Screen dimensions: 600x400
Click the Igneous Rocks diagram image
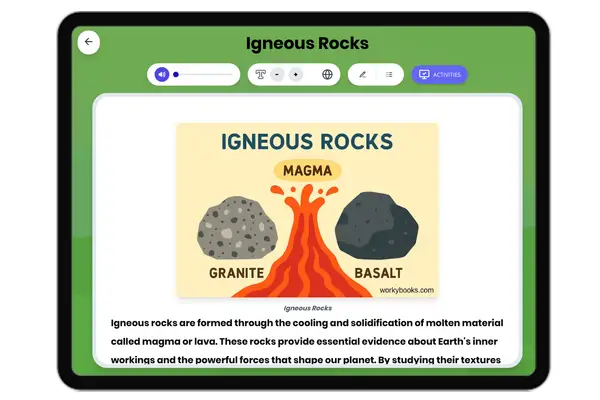coord(307,210)
